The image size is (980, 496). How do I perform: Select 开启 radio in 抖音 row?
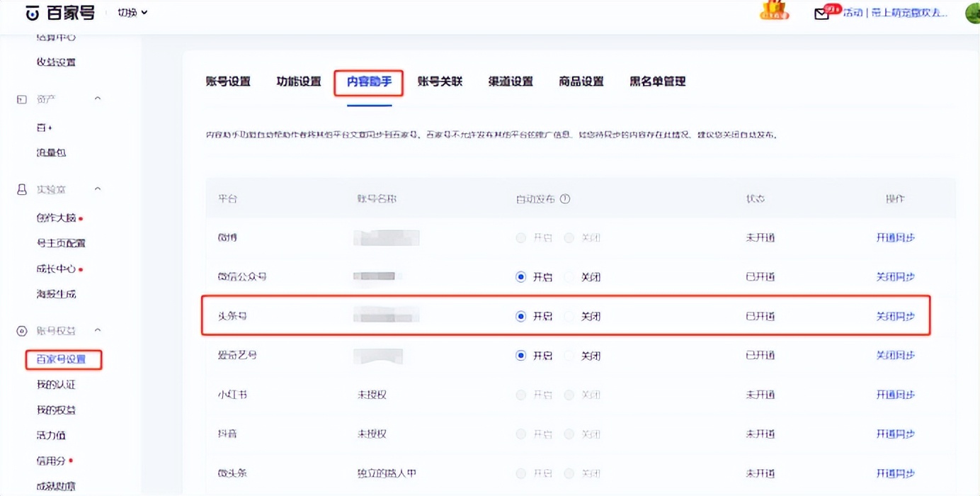pos(521,434)
